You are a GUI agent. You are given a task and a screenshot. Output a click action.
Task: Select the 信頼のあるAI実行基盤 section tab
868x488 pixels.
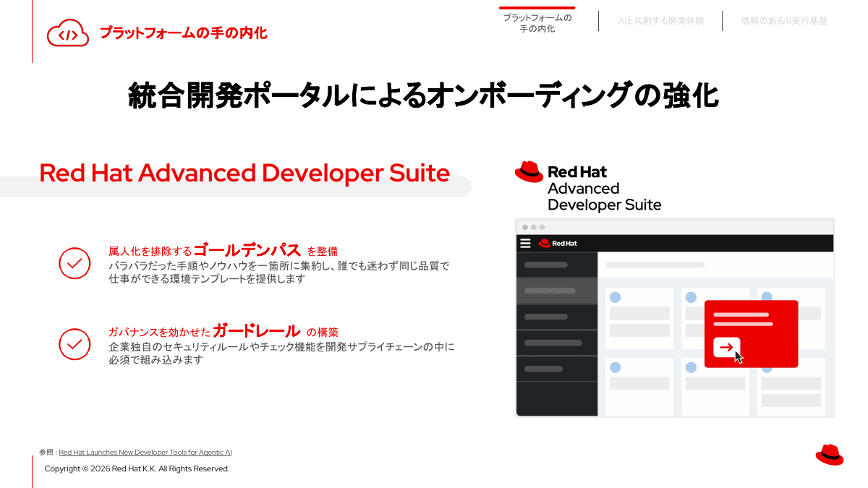point(784,21)
